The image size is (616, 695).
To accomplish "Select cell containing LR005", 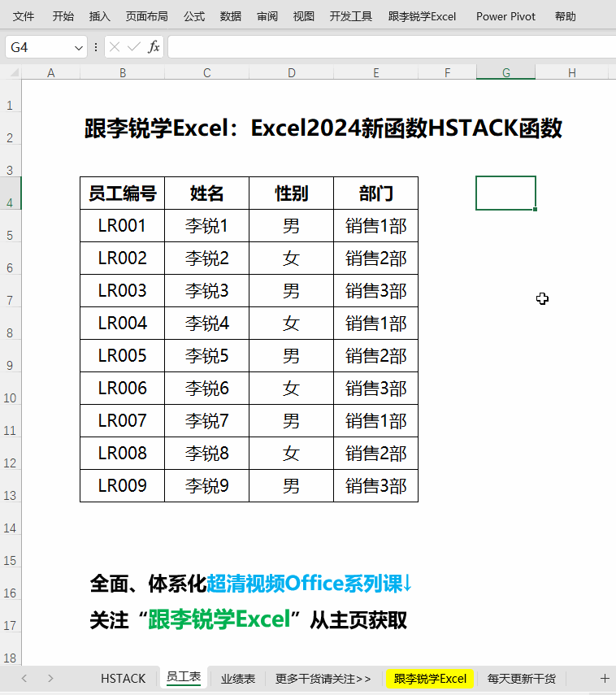I will point(123,356).
